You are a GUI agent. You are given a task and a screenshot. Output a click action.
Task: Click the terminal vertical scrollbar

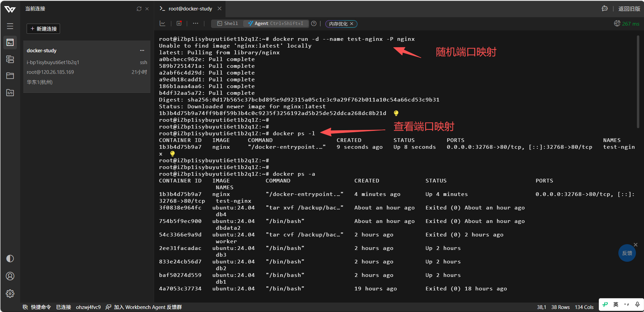pyautogui.click(x=638, y=82)
